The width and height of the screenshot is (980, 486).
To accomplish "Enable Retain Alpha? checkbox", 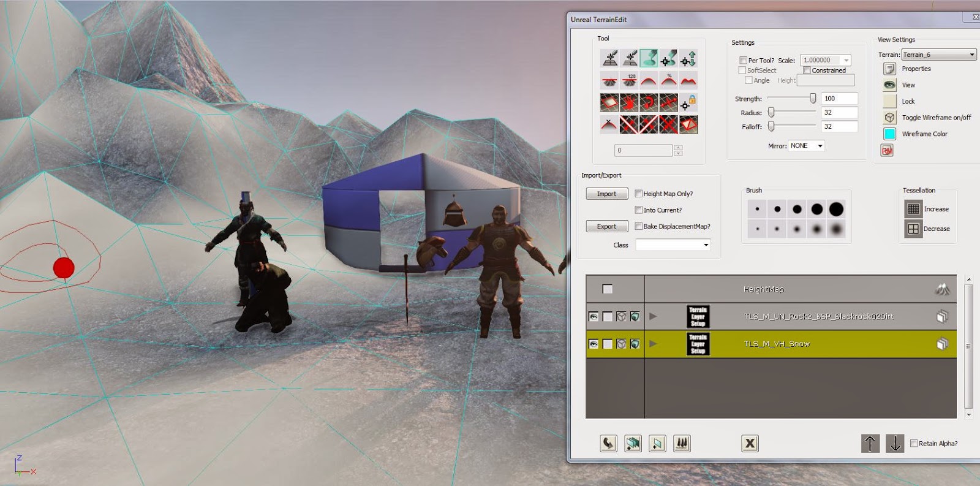I will pos(914,443).
